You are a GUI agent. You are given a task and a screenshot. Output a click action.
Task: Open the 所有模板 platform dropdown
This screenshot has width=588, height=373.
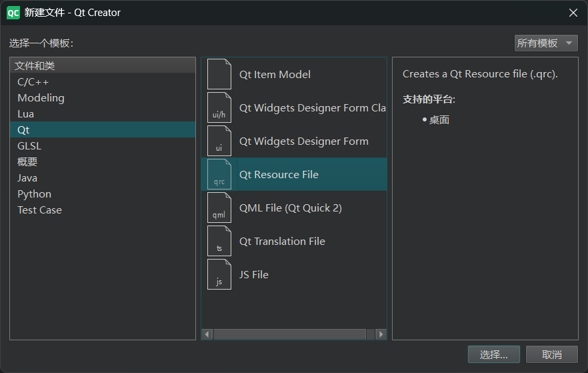[x=546, y=43]
